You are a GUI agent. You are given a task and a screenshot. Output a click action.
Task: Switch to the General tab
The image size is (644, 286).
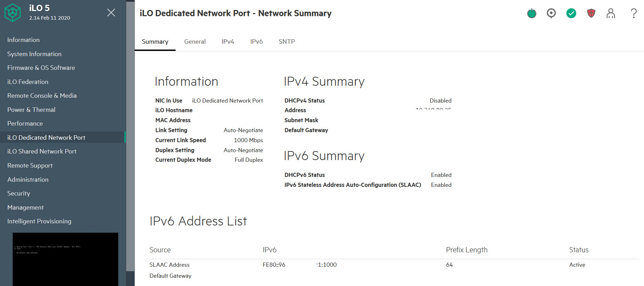tap(195, 42)
